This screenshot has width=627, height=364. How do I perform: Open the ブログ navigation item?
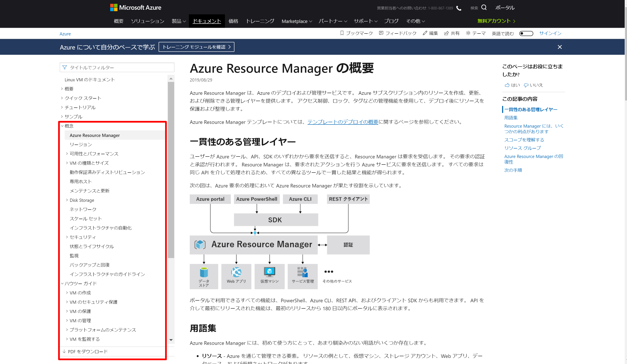[x=391, y=21]
